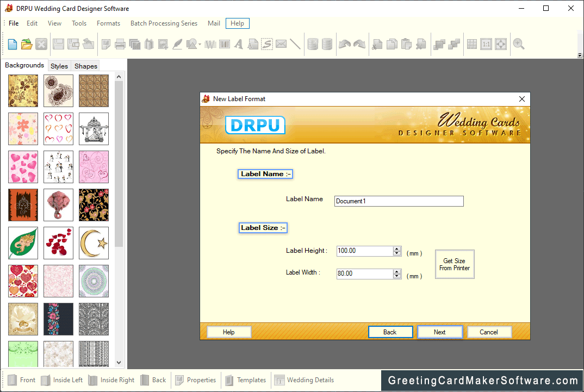Open the Batch Processing Series menu
584x392 pixels.
164,23
